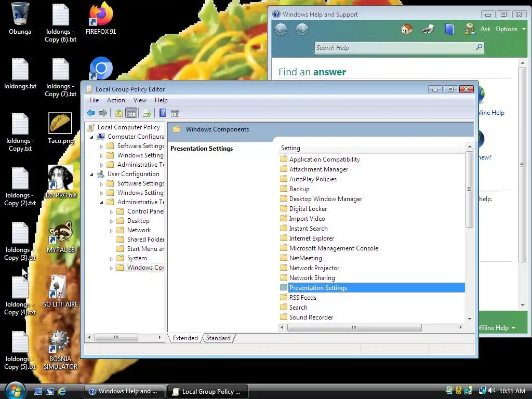
Task: Expand the Control Panel tree node
Action: click(111, 212)
